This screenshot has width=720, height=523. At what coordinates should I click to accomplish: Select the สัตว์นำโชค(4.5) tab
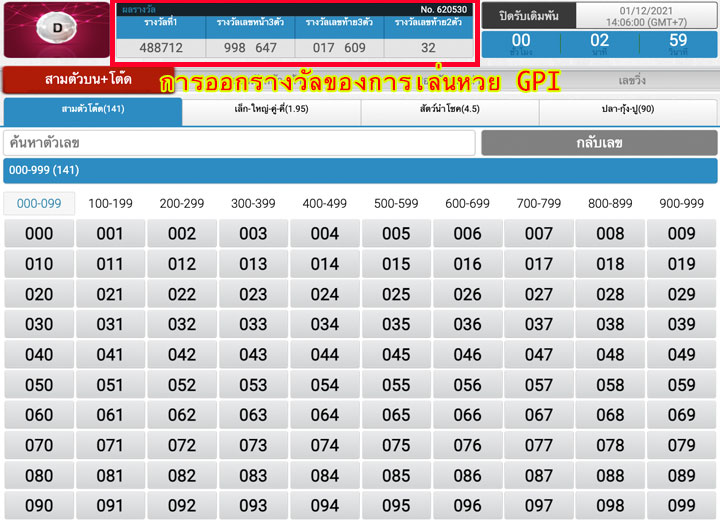coord(450,111)
